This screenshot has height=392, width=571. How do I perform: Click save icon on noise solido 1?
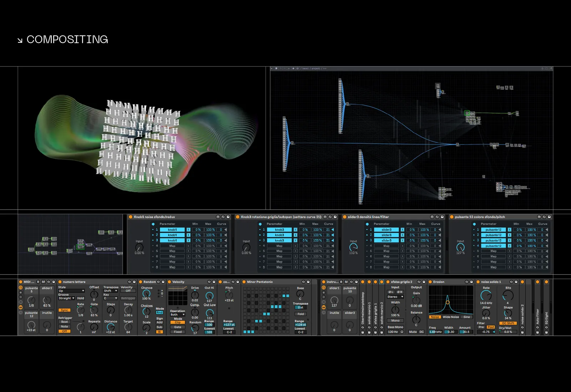tap(516, 282)
